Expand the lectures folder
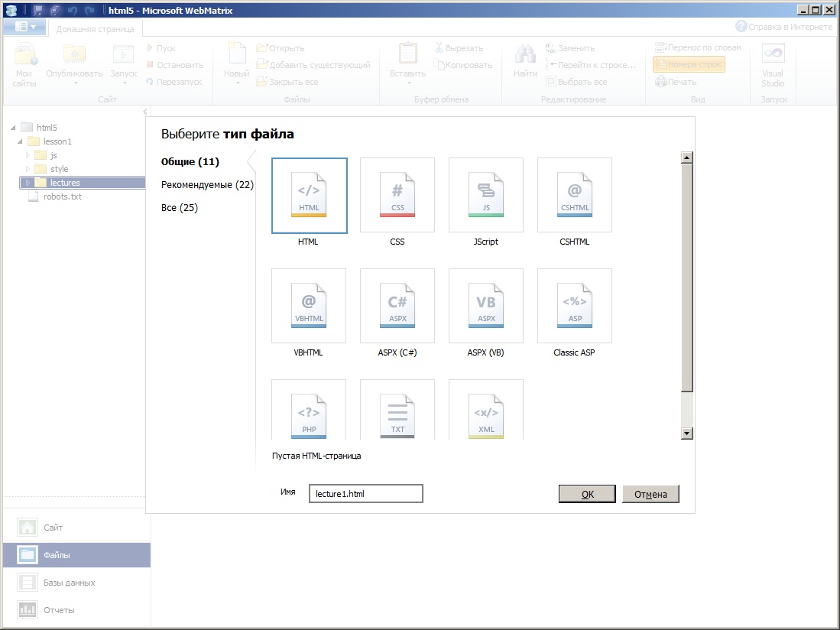 28,183
